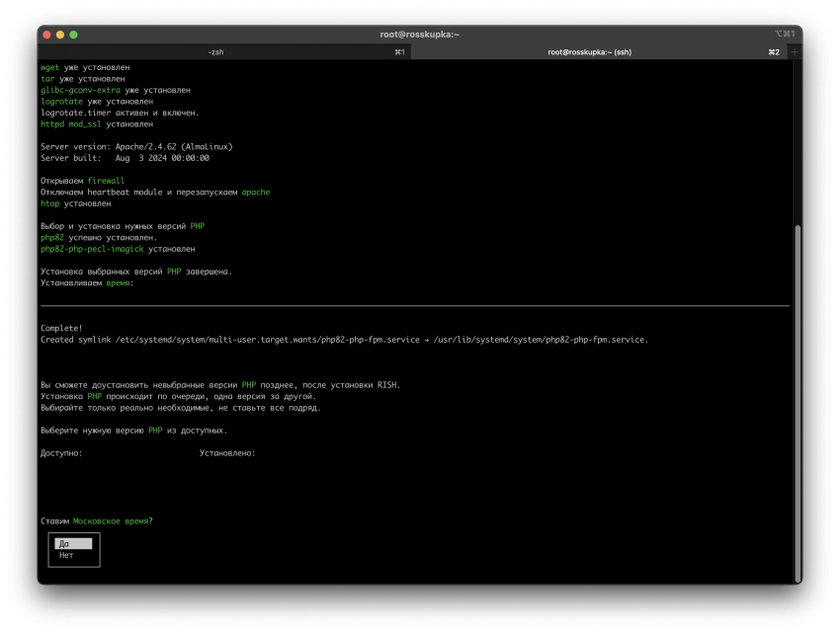
Task: Click the 'Отключаем heartbeat module' line
Action: point(155,193)
